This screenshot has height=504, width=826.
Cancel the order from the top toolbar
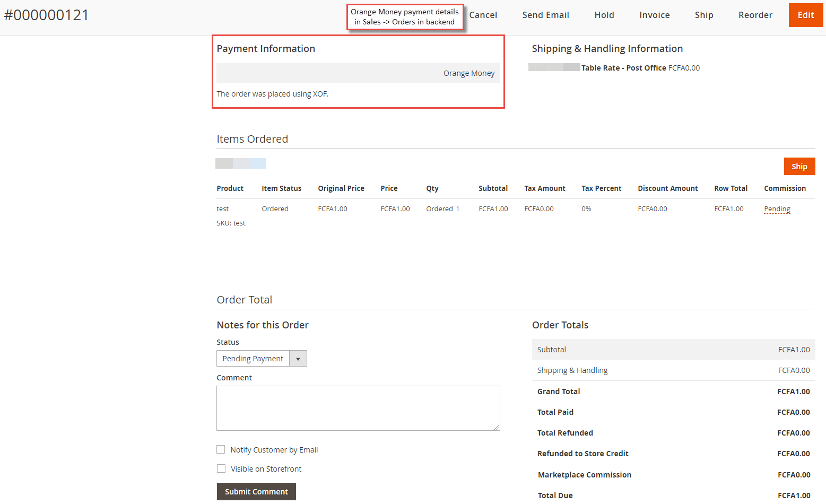tap(483, 15)
